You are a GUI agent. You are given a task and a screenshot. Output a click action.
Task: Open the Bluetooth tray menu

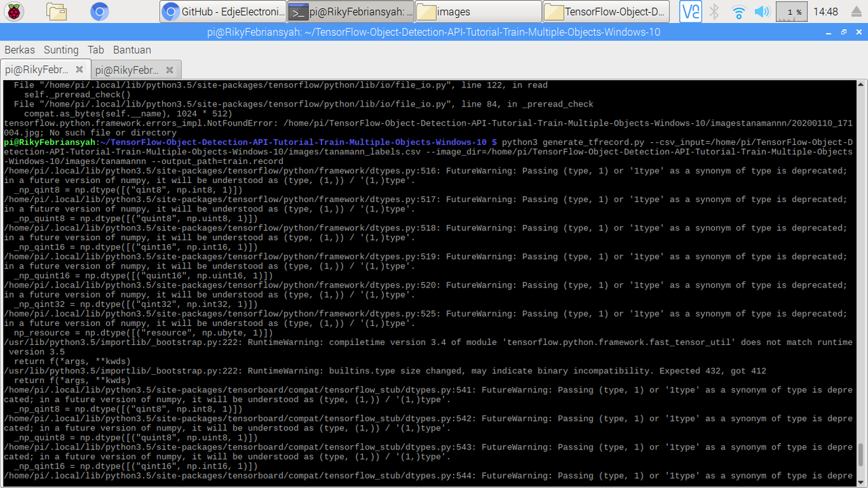[715, 12]
